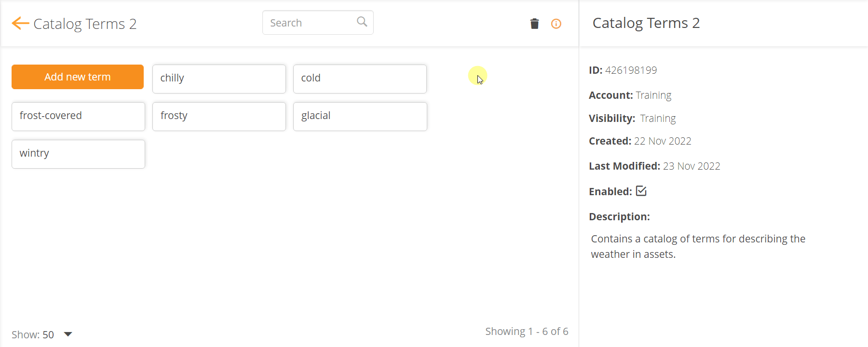The width and height of the screenshot is (868, 347).
Task: Click the Add new term button
Action: pyautogui.click(x=78, y=77)
